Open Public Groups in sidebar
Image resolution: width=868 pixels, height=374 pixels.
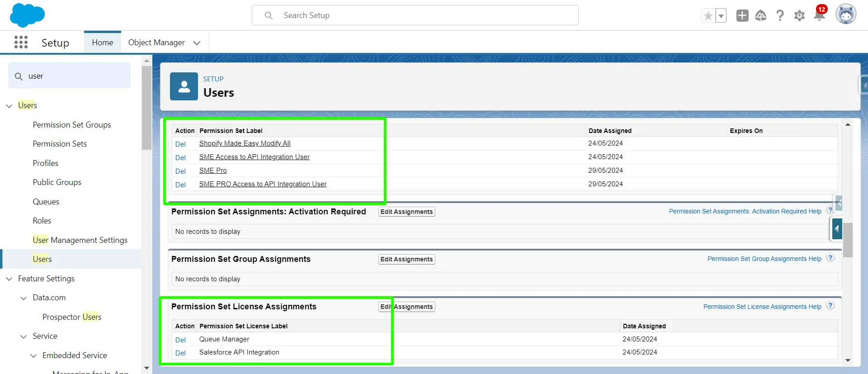coord(57,182)
